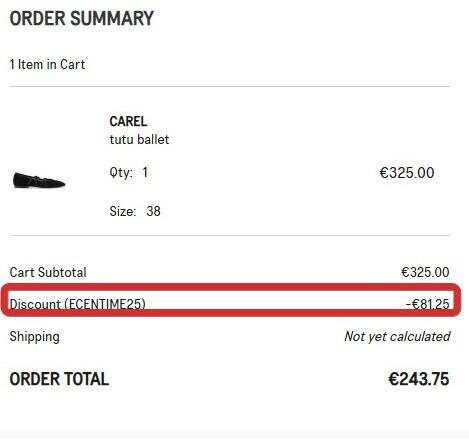
Task: Click the ORDER SUMMARY heading
Action: pos(82,18)
